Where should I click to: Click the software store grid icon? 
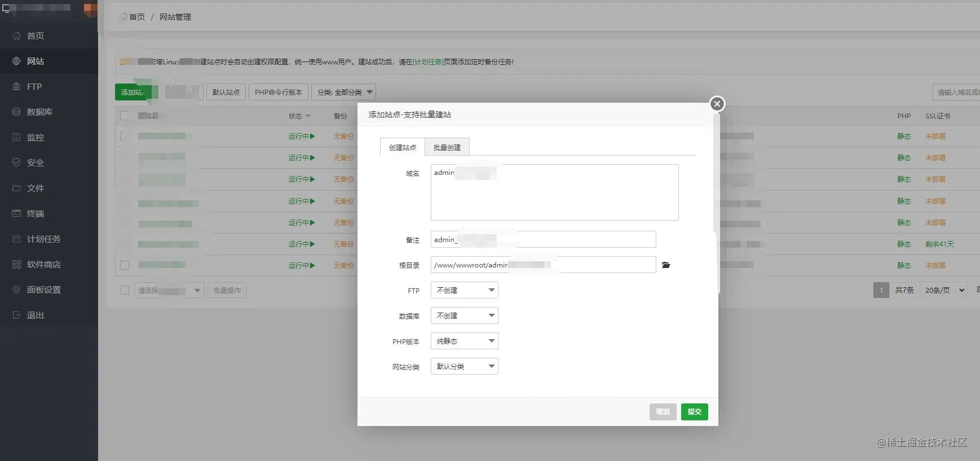pos(16,264)
